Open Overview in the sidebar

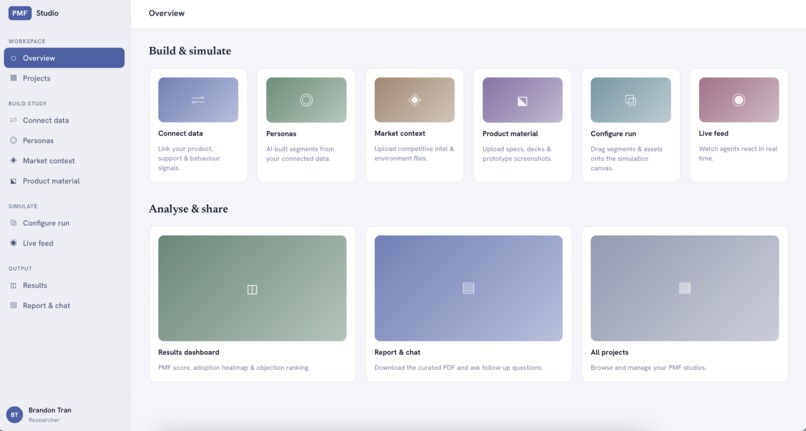(x=64, y=58)
